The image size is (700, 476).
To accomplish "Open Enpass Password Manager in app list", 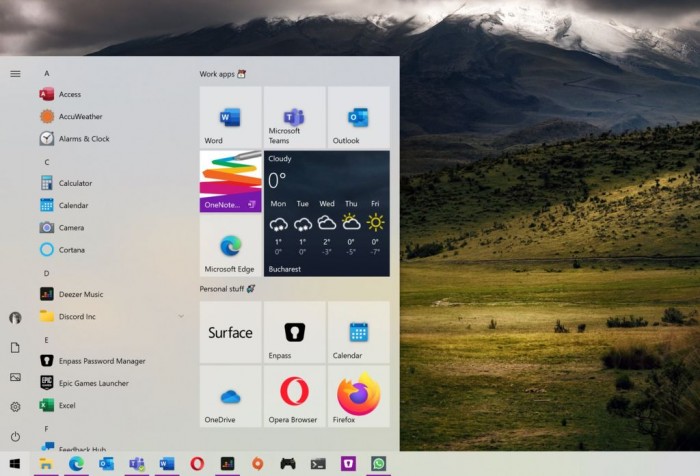I will click(x=112, y=361).
